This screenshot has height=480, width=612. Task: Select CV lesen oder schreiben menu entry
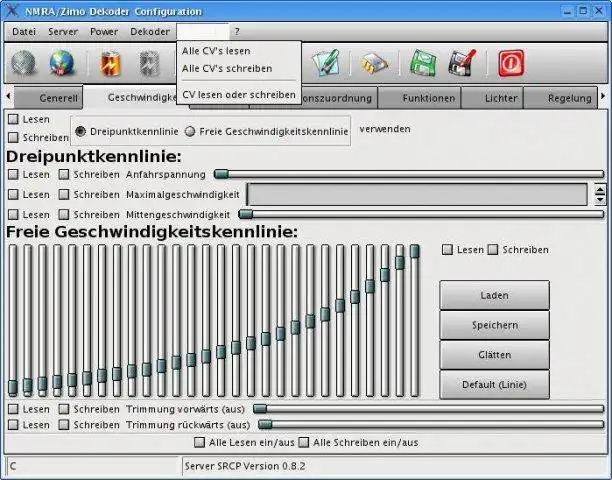coord(238,95)
